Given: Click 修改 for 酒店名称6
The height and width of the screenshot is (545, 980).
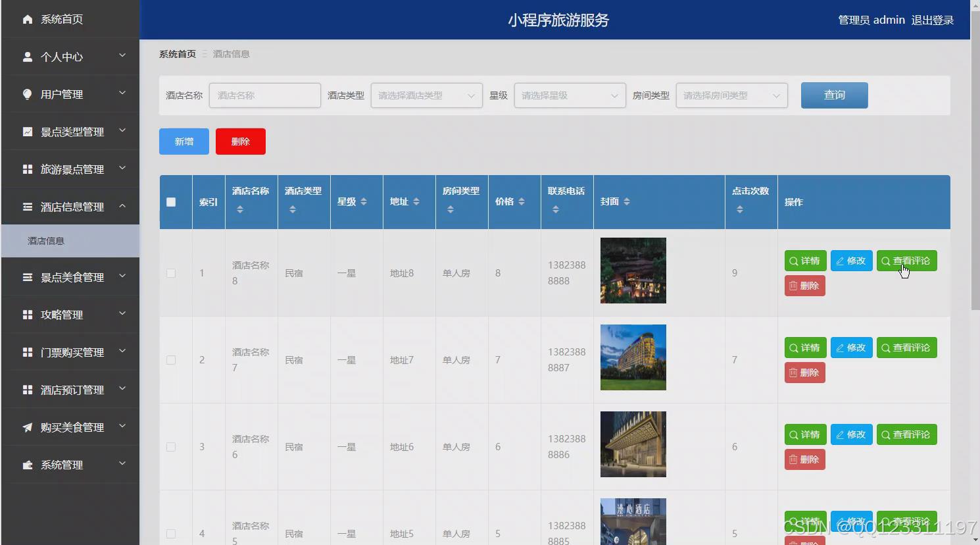Looking at the screenshot, I should [851, 434].
